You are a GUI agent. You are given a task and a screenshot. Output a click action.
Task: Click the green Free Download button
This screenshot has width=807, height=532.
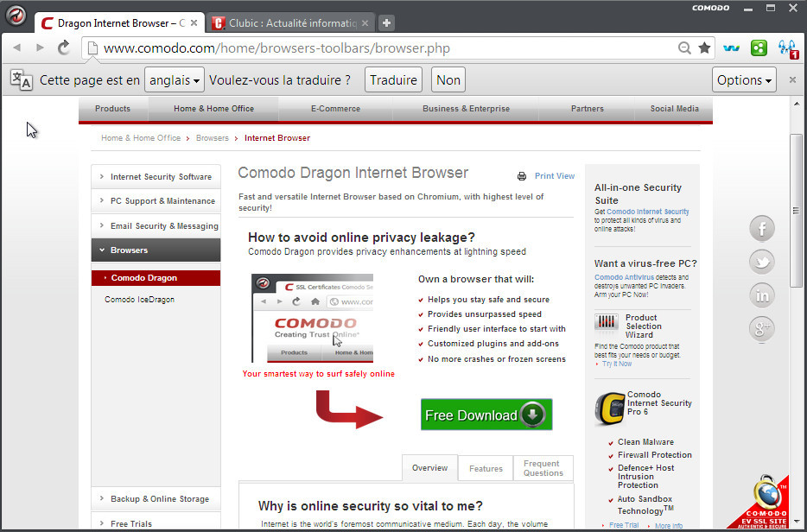(486, 415)
